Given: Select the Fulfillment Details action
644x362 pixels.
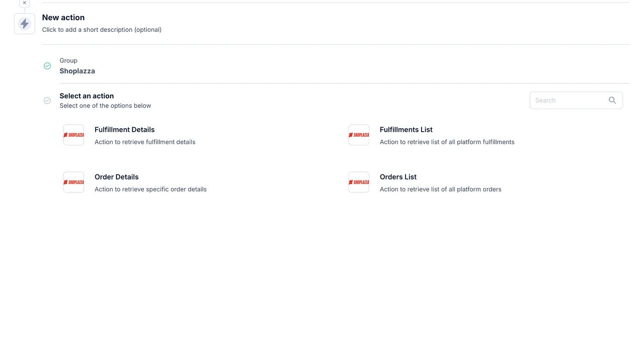Looking at the screenshot, I should 124,130.
